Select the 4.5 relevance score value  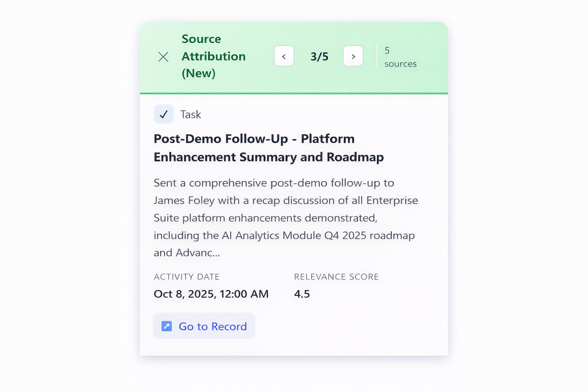click(x=302, y=294)
